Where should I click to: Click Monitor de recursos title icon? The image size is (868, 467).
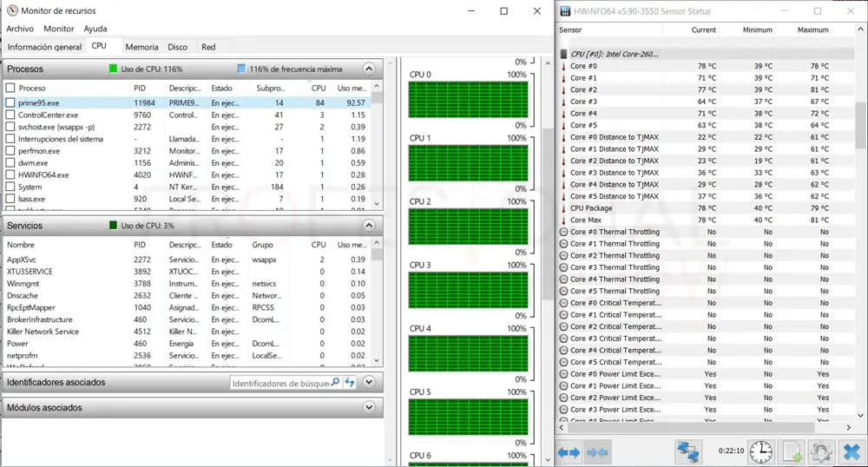point(12,10)
